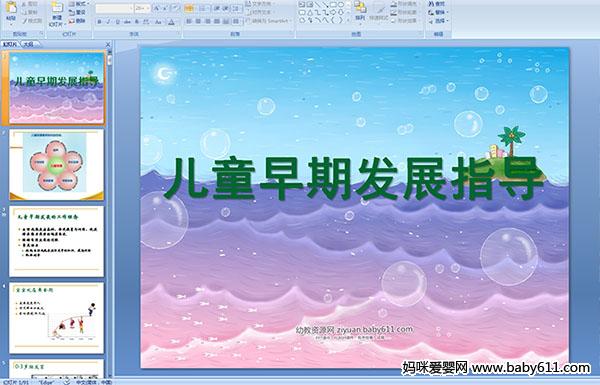Click the New Slide icon
This screenshot has height=385, width=600.
click(57, 13)
